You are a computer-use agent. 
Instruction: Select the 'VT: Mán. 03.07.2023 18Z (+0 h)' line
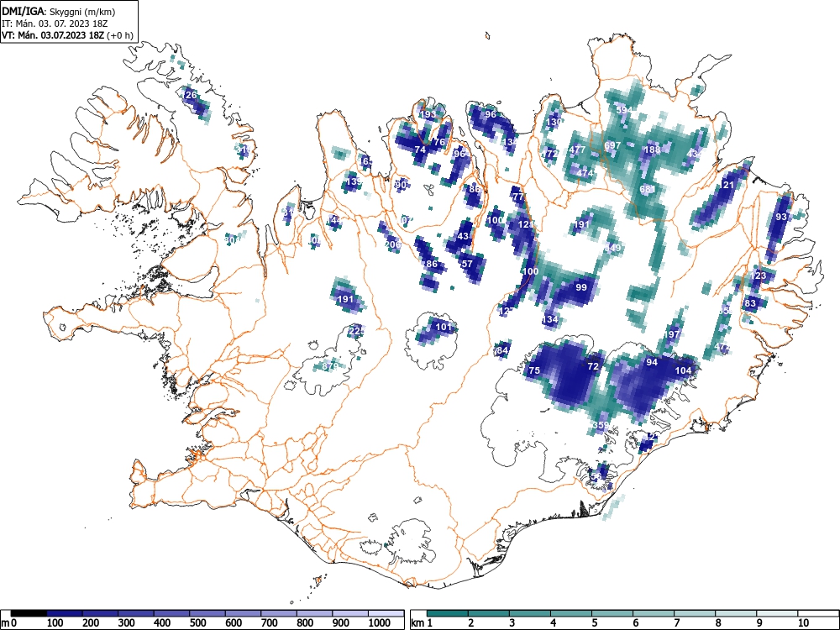coord(67,35)
